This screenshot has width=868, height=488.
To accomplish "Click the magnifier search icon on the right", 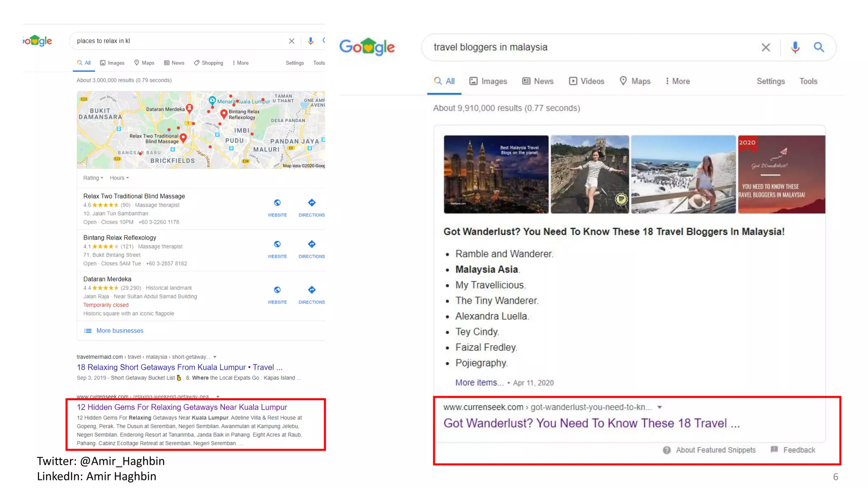I will [819, 47].
